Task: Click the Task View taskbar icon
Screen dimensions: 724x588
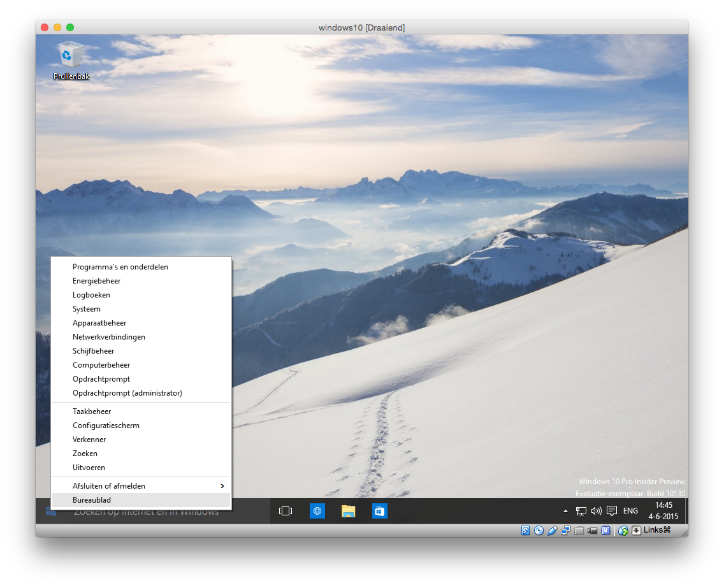Action: pyautogui.click(x=286, y=511)
